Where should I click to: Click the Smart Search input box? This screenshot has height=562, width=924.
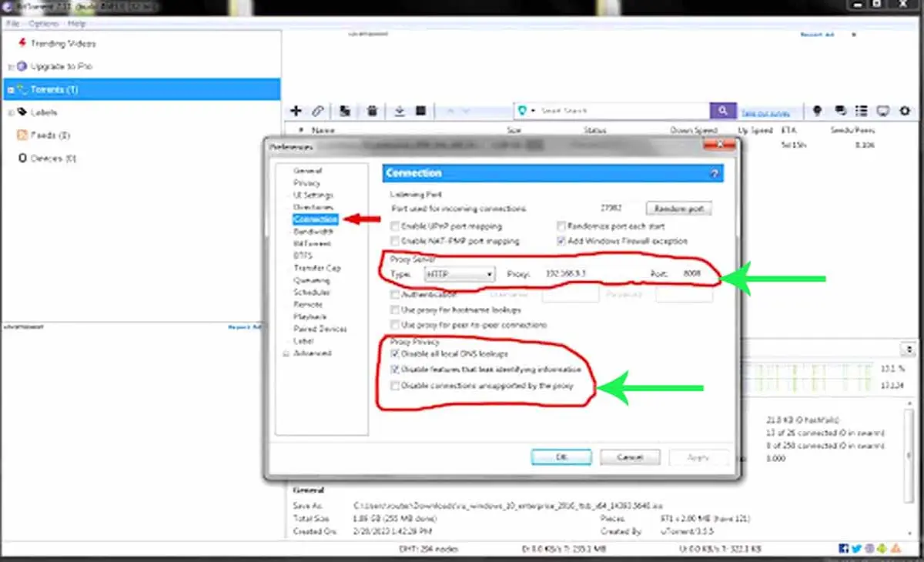[621, 111]
